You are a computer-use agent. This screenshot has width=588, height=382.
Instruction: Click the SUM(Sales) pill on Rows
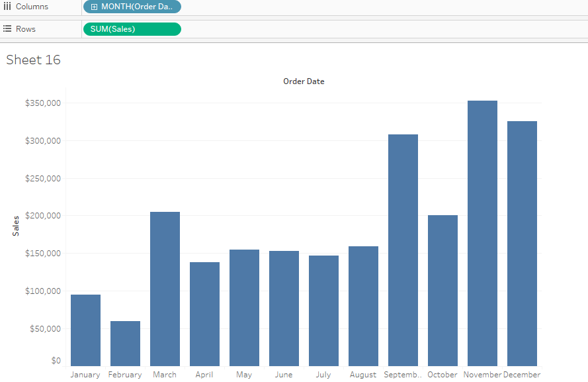coord(132,29)
